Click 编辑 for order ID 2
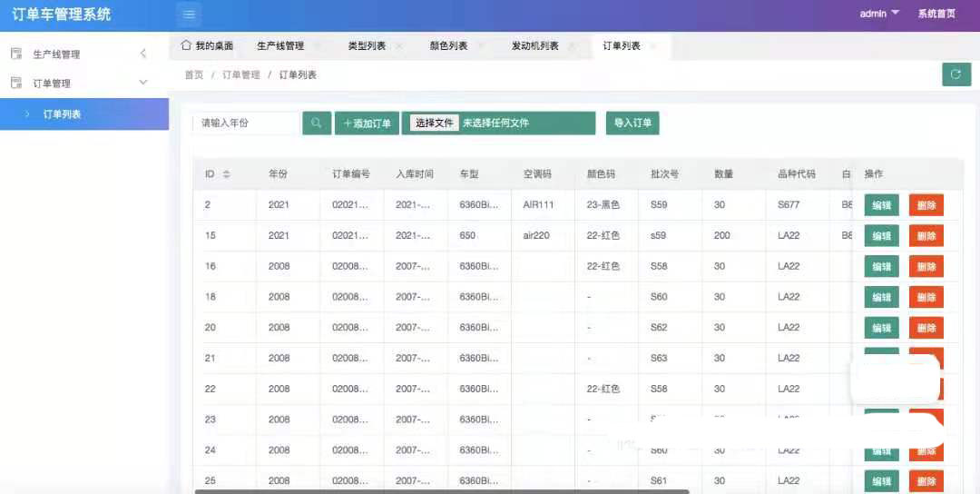The height and width of the screenshot is (494, 980). point(881,205)
